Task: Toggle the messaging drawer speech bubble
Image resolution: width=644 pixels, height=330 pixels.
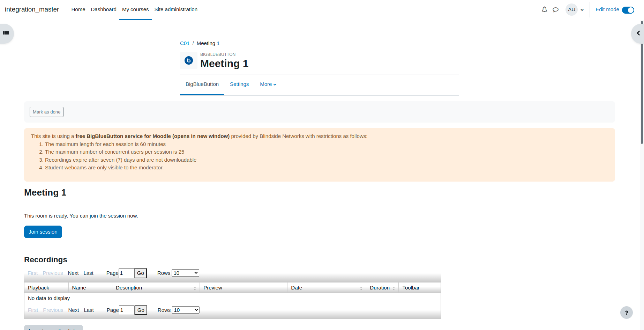Action: pos(556,10)
